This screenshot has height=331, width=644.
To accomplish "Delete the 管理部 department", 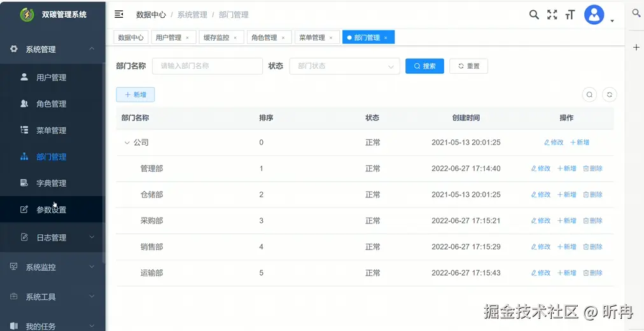I will click(592, 169).
